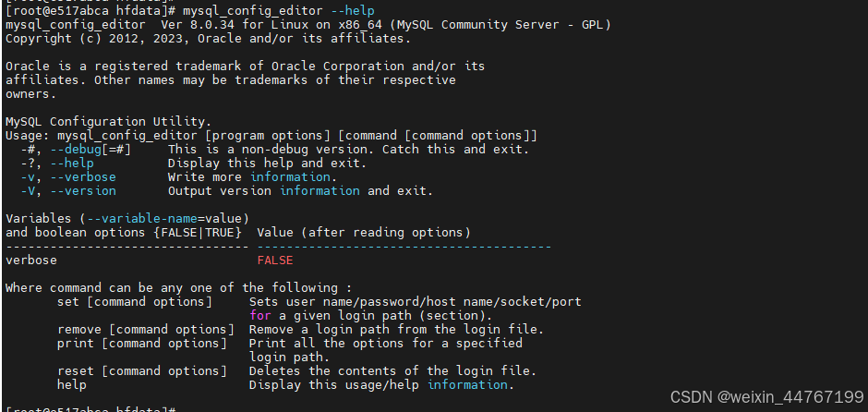Click the --verbose option text
Viewport: 868px width, 412px height.
click(x=83, y=177)
